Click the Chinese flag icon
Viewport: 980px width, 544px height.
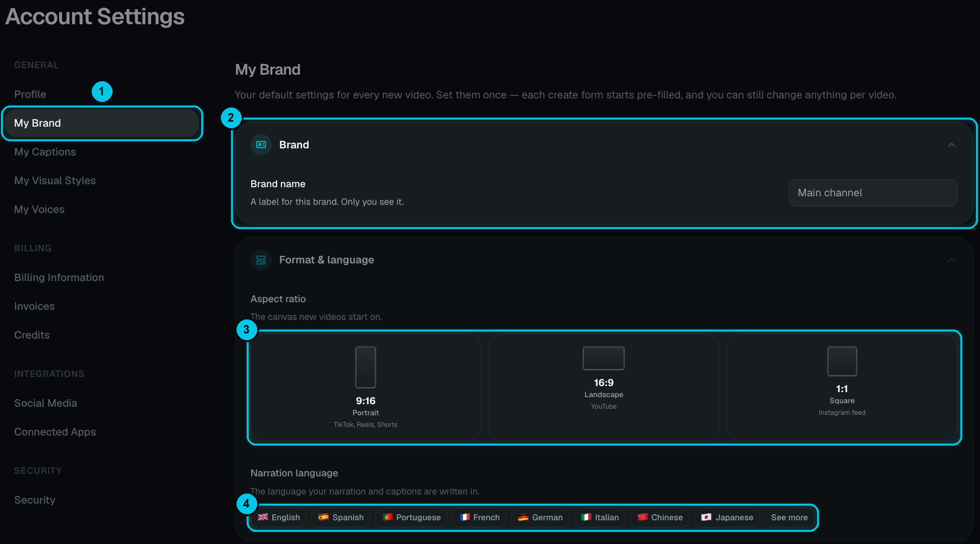(x=643, y=517)
